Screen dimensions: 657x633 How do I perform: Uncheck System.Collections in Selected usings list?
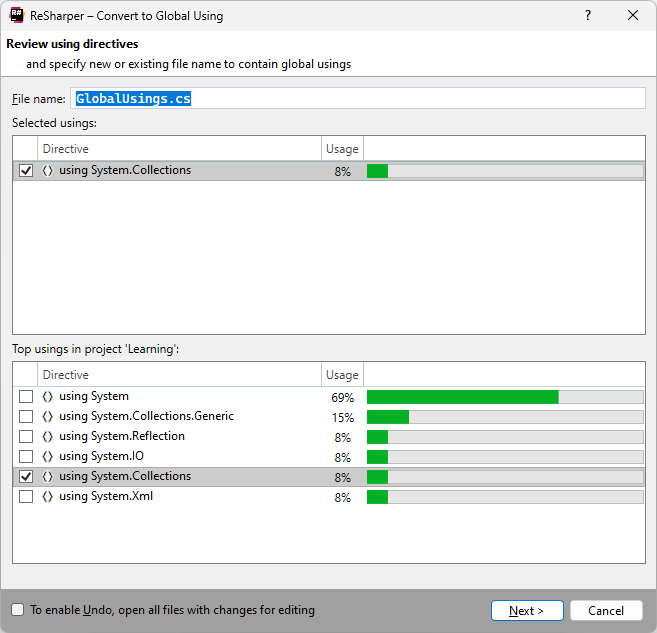26,171
